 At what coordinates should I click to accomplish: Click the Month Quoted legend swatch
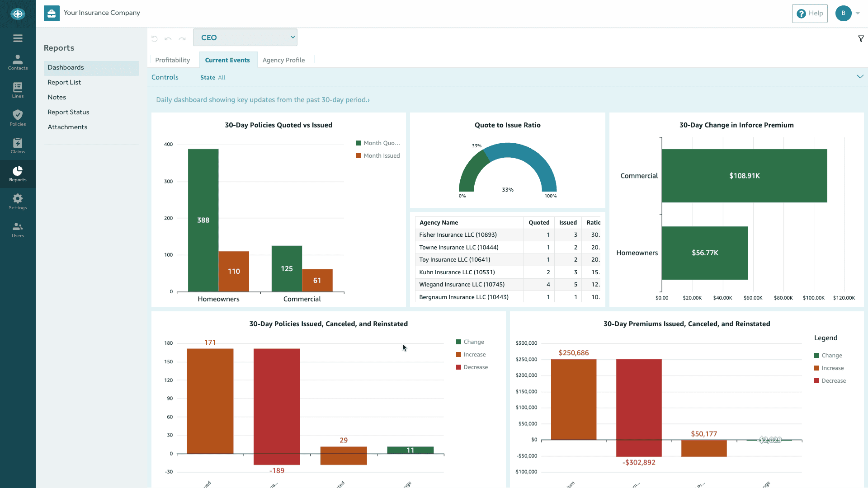point(359,143)
